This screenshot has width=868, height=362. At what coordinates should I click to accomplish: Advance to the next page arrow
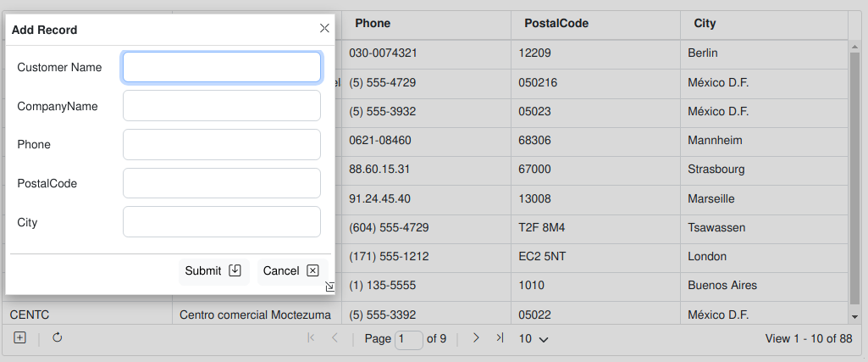(x=476, y=338)
